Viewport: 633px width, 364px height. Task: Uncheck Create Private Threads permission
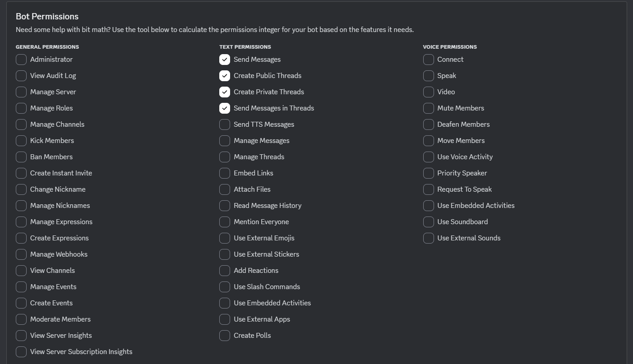point(225,92)
